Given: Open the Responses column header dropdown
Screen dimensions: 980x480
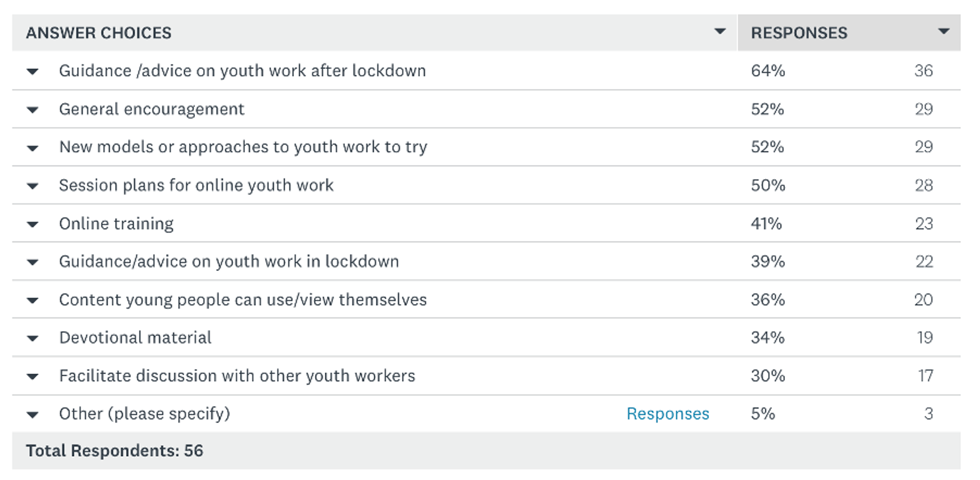Looking at the screenshot, I should pos(943,32).
